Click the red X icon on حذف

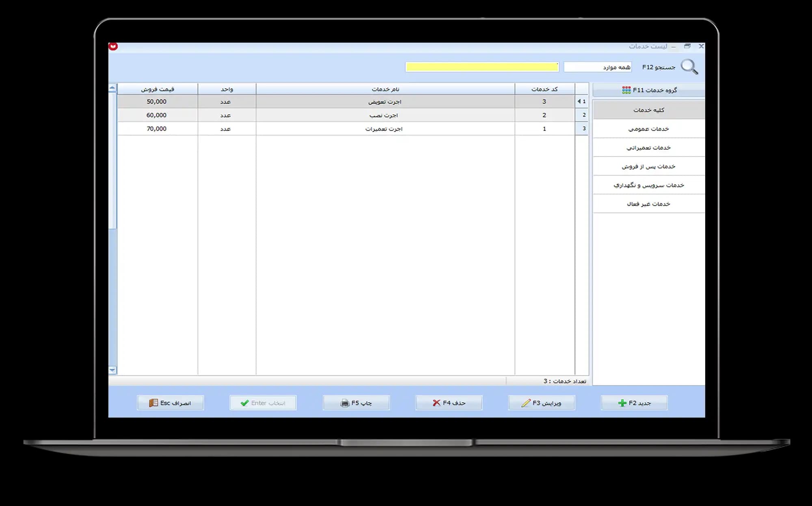[436, 403]
